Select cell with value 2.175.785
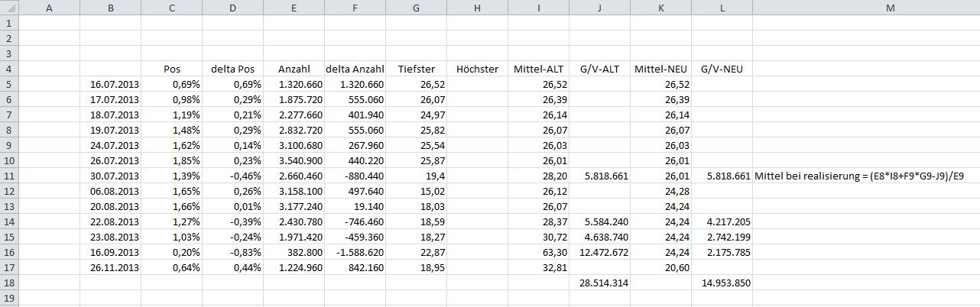The height and width of the screenshot is (307, 980). coord(722,252)
